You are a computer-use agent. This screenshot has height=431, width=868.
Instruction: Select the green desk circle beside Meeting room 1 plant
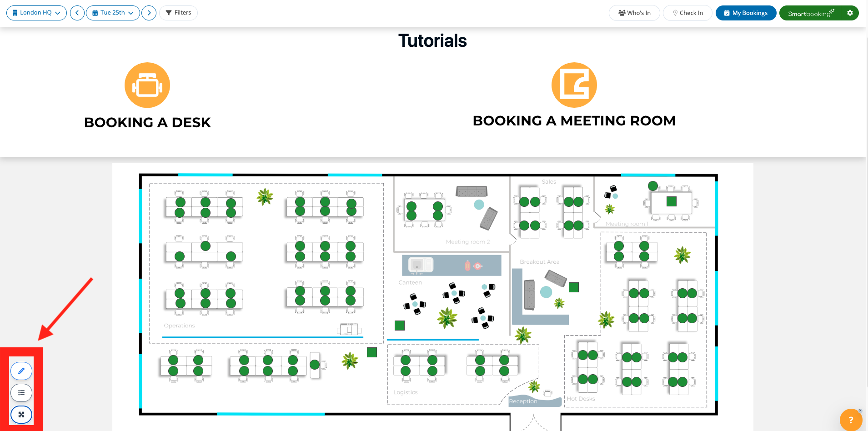pyautogui.click(x=653, y=185)
